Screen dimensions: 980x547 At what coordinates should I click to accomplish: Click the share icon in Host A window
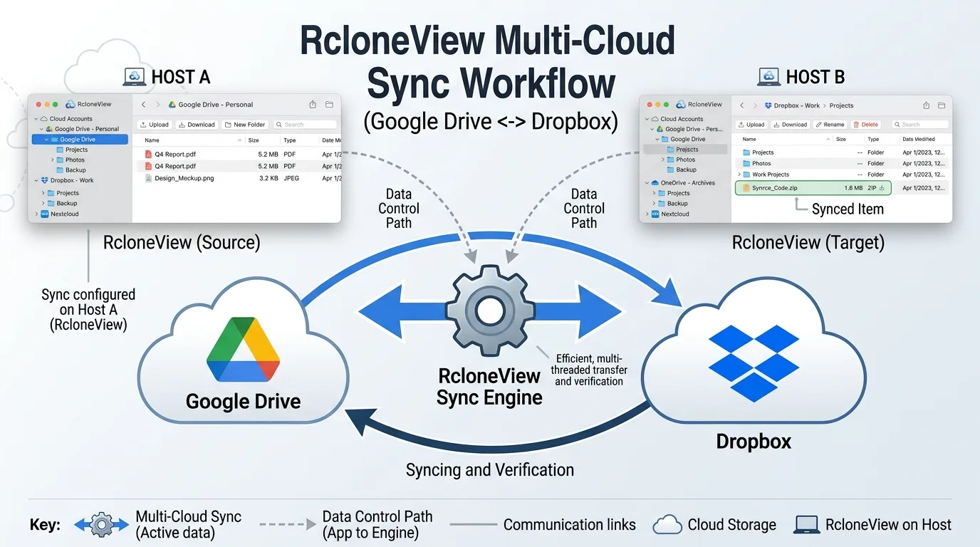(x=313, y=105)
